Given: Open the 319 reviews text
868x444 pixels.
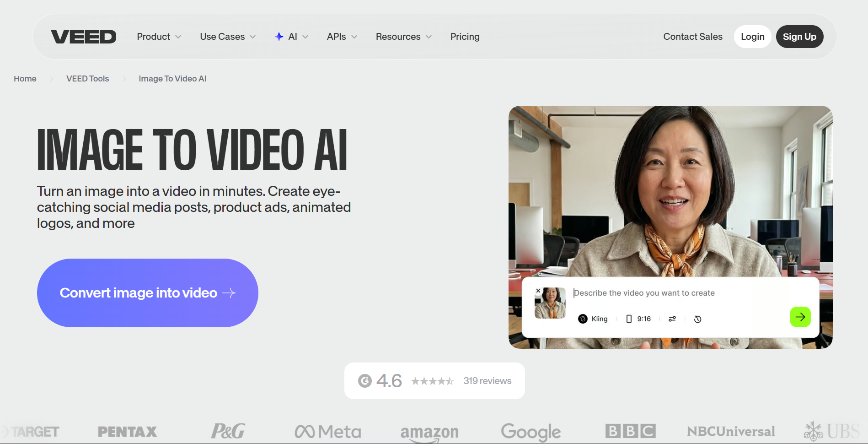Looking at the screenshot, I should tap(488, 381).
